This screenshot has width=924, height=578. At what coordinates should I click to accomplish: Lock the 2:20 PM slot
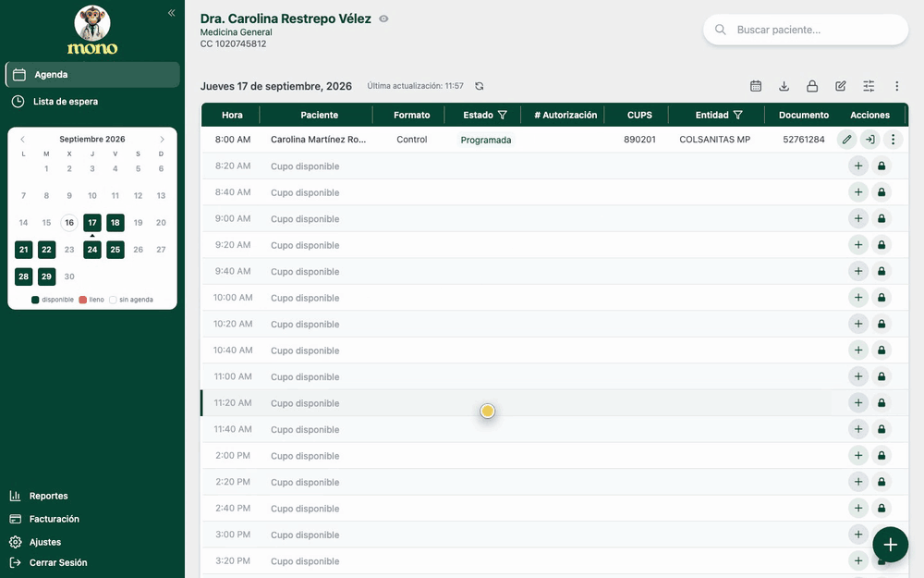pos(881,482)
